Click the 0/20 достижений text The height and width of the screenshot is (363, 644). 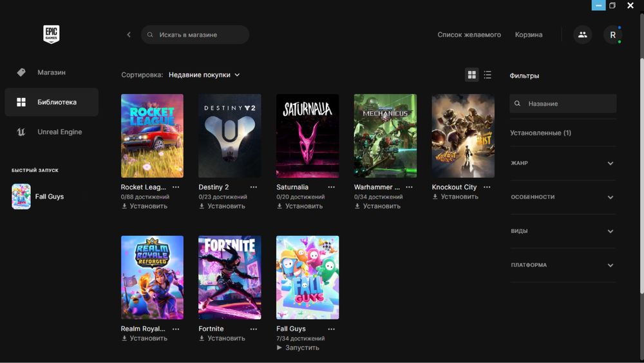pos(301,197)
